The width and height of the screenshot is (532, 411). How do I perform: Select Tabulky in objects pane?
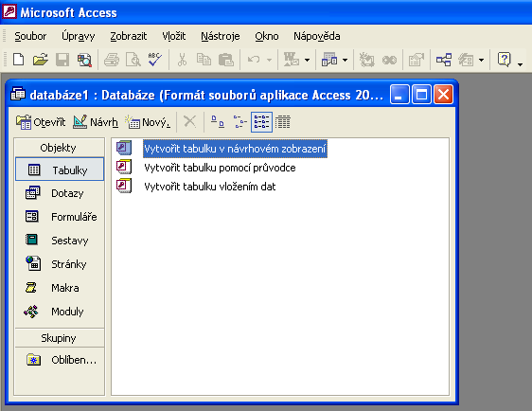[x=60, y=169]
